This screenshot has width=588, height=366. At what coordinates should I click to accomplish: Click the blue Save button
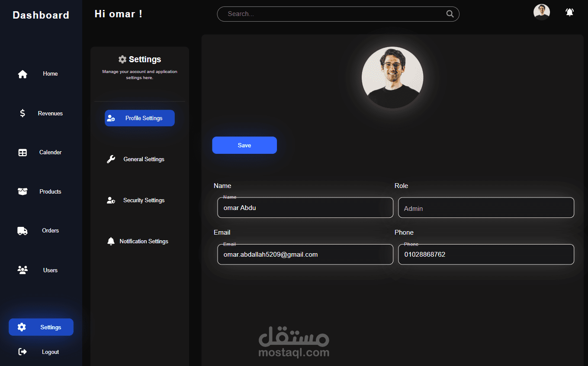click(244, 145)
